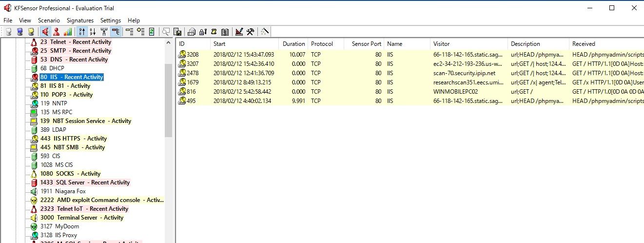644x243 pixels.
Task: Select event row with ID 2478
Action: pos(410,73)
